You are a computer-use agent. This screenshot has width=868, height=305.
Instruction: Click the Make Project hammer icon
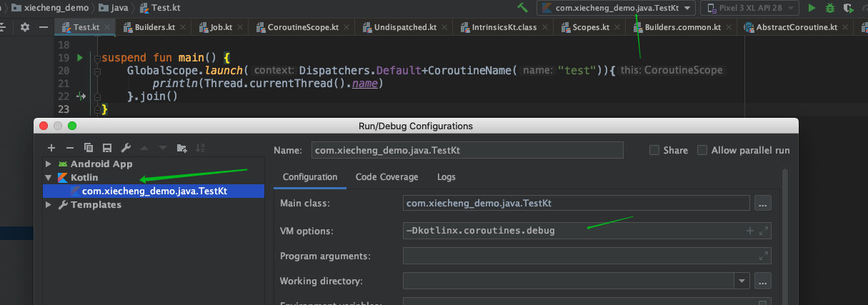pos(523,8)
